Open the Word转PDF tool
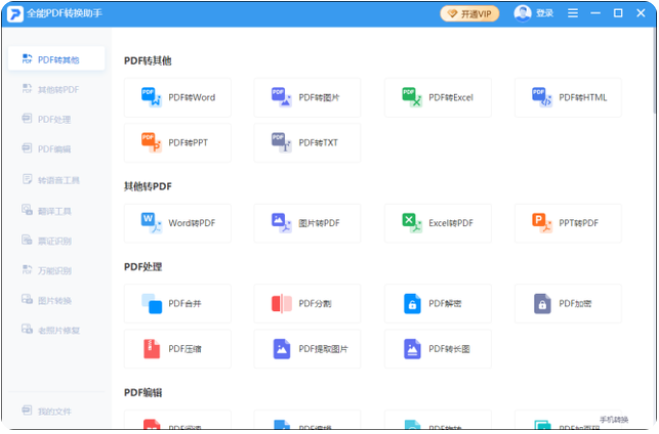Image resolution: width=659 pixels, height=434 pixels. coord(178,223)
